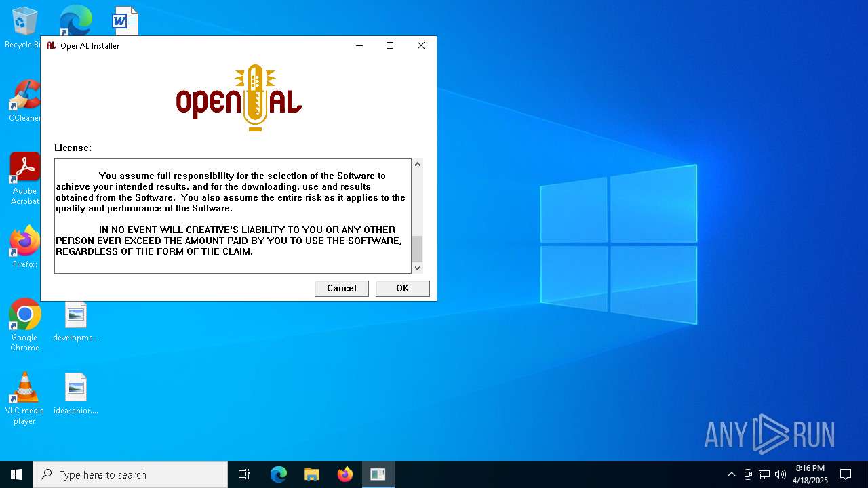The image size is (868, 488).
Task: Select the Microsoft Edge desktop shortcut
Action: 75,20
